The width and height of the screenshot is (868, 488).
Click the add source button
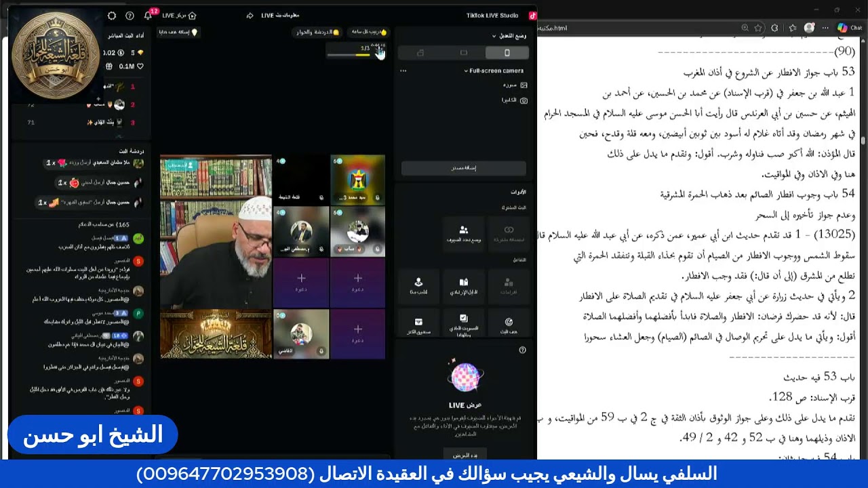pyautogui.click(x=464, y=168)
